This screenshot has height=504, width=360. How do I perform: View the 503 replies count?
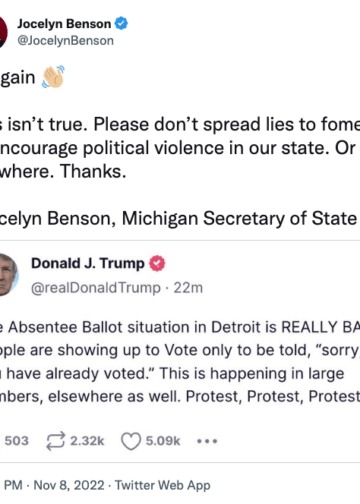(x=16, y=441)
